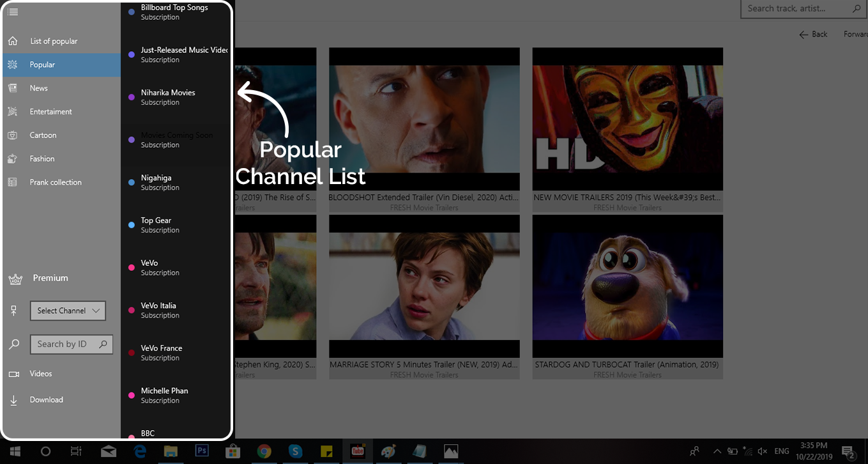This screenshot has height=464, width=868.
Task: Click the Entertaiment category icon
Action: 13,112
